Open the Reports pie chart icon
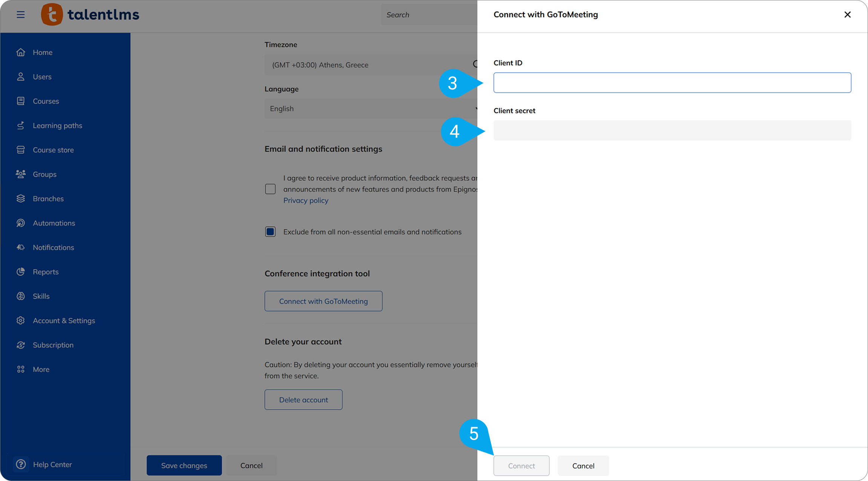This screenshot has width=868, height=481. point(21,272)
